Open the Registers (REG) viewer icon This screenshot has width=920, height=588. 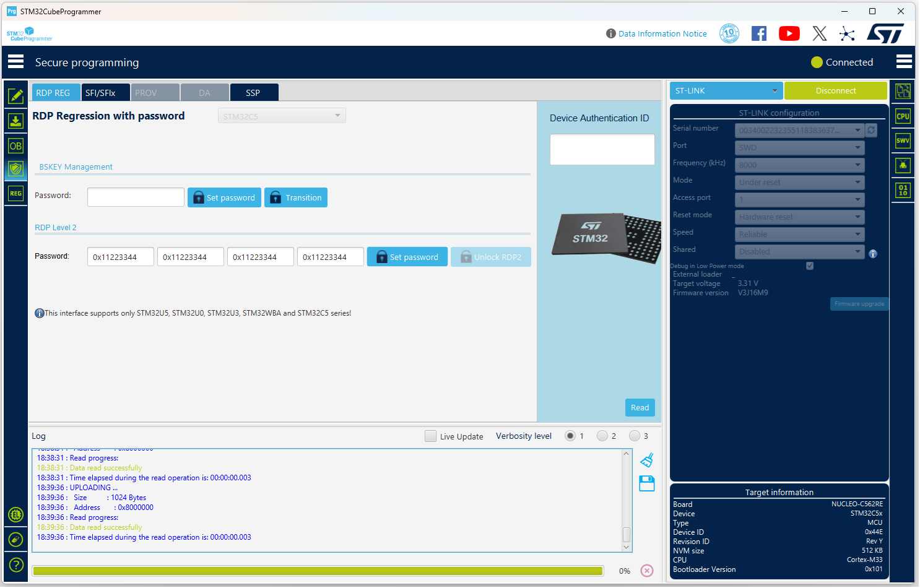pyautogui.click(x=15, y=194)
